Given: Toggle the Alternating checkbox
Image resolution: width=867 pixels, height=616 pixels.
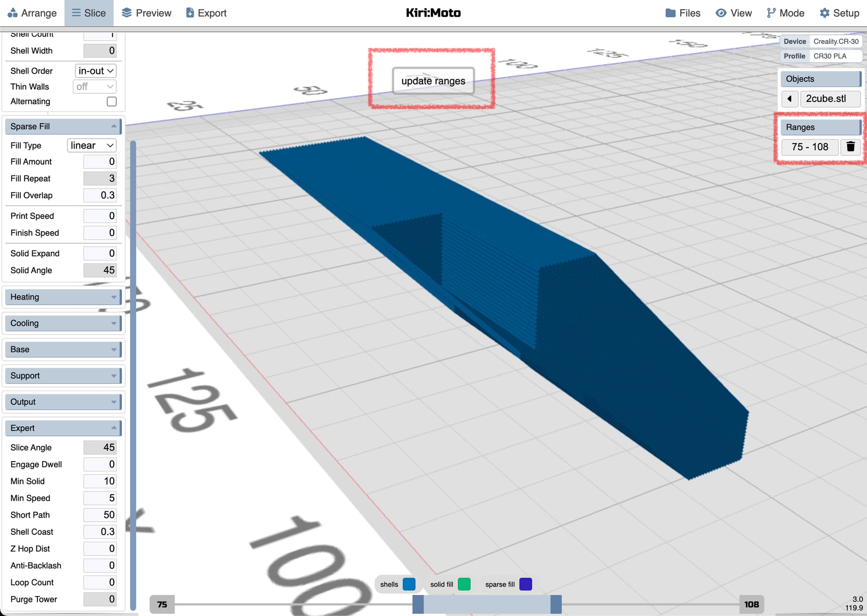Looking at the screenshot, I should click(x=112, y=102).
